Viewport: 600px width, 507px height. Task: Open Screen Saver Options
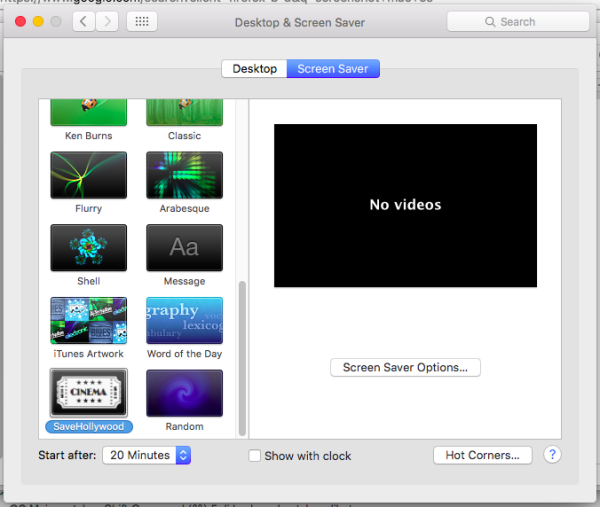(x=405, y=367)
